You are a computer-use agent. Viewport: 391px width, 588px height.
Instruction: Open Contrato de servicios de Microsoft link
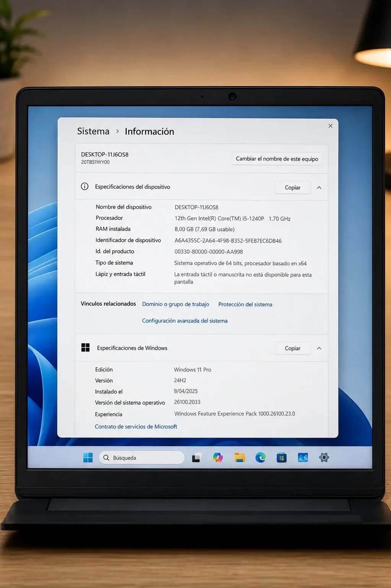click(136, 426)
